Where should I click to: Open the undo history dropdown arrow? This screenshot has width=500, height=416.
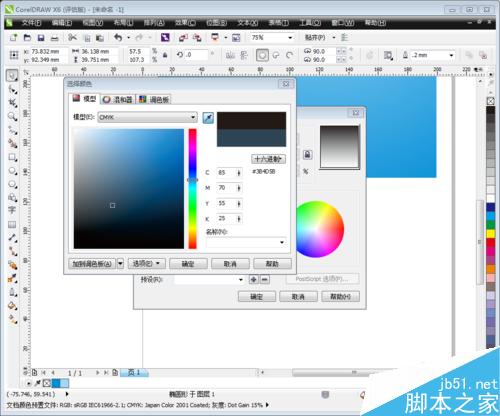click(x=128, y=38)
